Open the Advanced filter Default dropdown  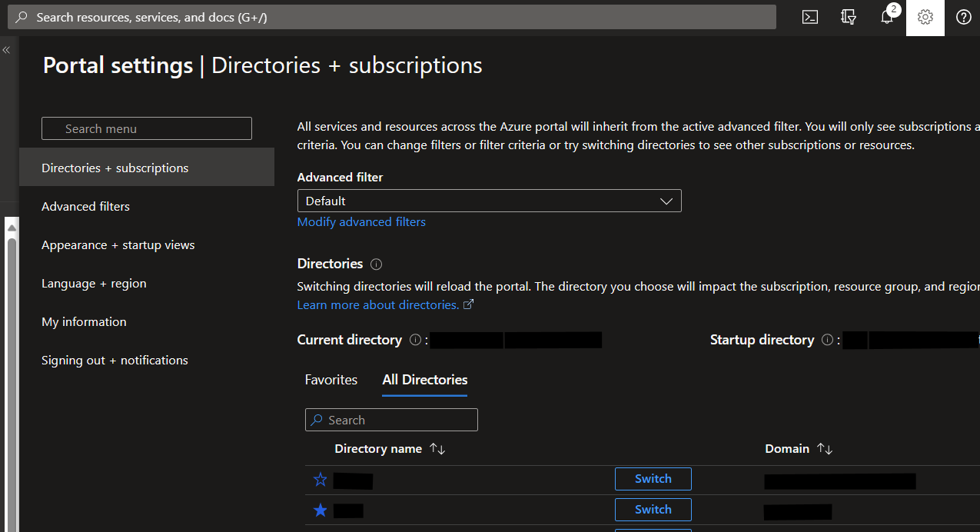(x=489, y=201)
